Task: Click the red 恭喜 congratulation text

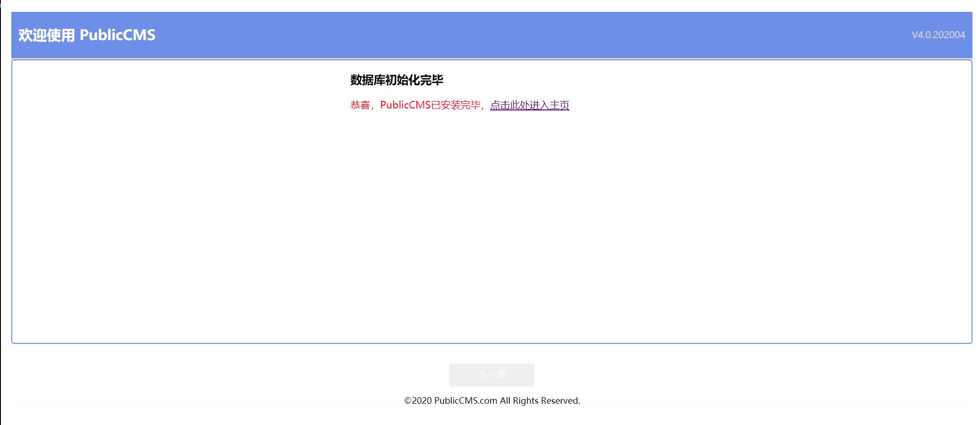Action: pyautogui.click(x=360, y=105)
